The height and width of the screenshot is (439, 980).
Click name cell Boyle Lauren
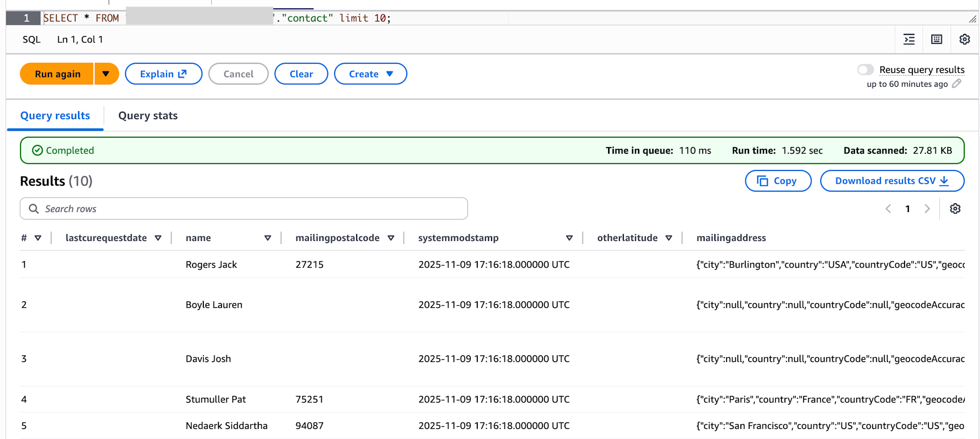214,305
